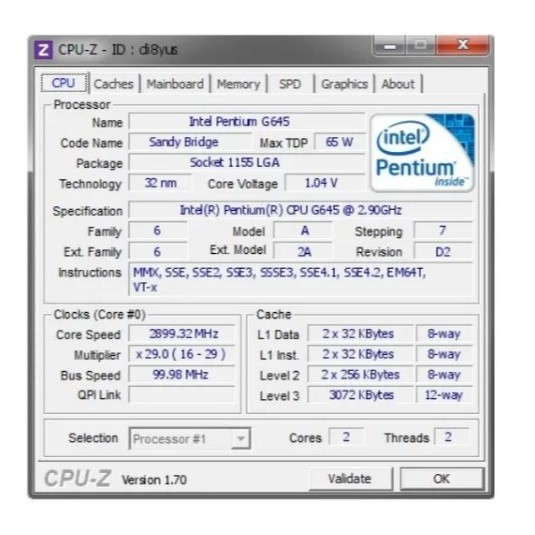The height and width of the screenshot is (535, 535).
Task: Click the CPU-Z purple Z app icon
Action: click(x=43, y=50)
